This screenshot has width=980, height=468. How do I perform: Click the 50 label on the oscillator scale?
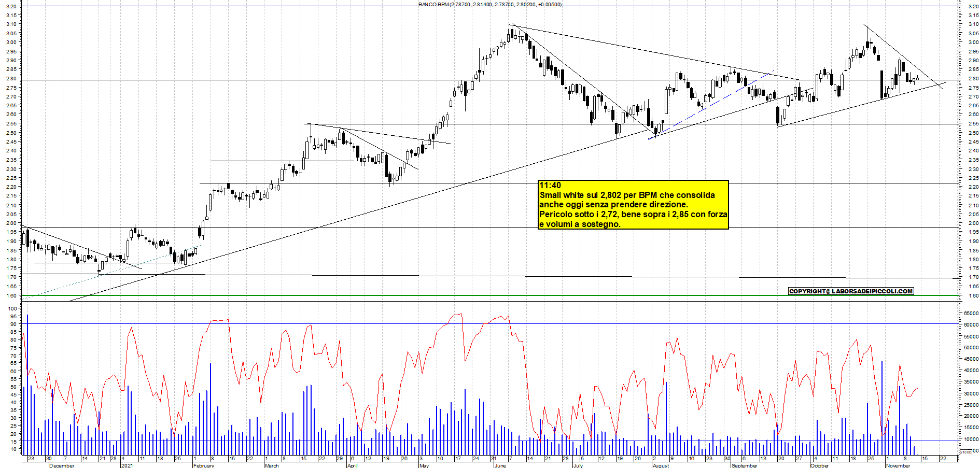(12, 387)
